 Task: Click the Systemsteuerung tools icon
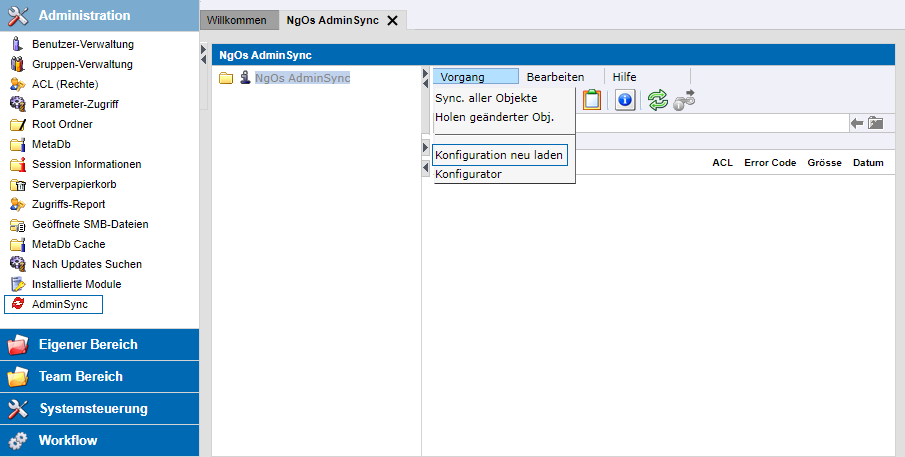click(x=18, y=409)
